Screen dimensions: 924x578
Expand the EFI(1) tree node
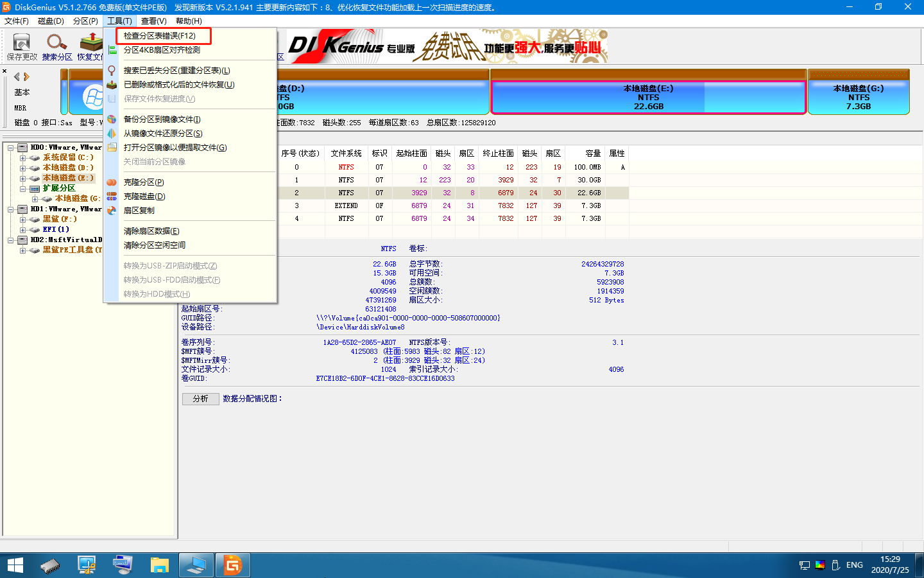point(22,230)
